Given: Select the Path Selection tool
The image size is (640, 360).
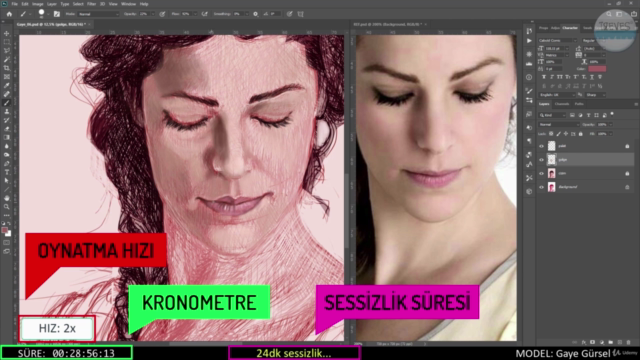Looking at the screenshot, I should click(x=7, y=180).
